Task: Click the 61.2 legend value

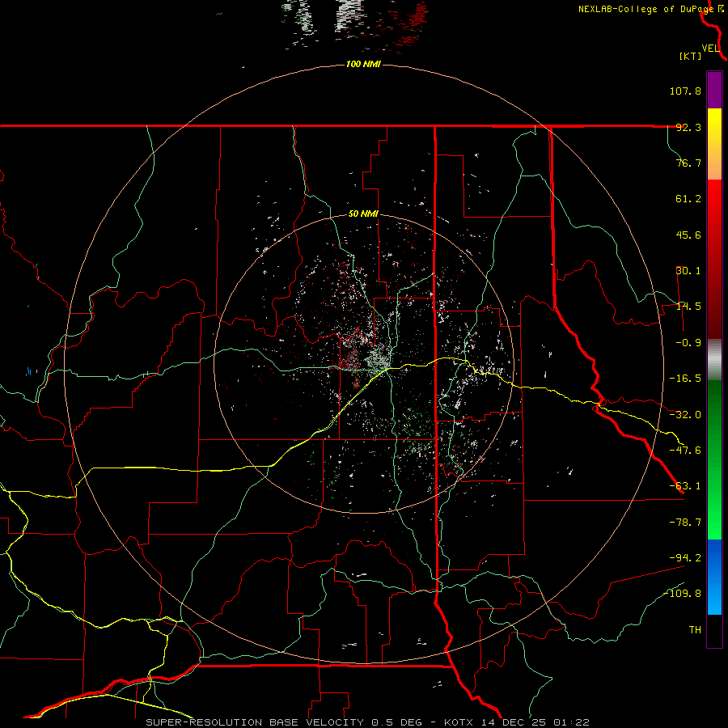Action: click(x=688, y=199)
